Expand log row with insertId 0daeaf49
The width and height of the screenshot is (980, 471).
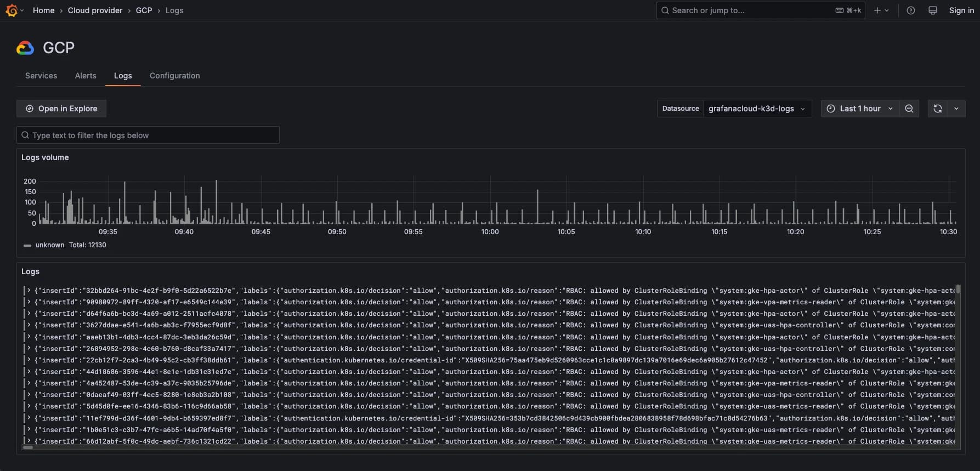click(x=29, y=395)
